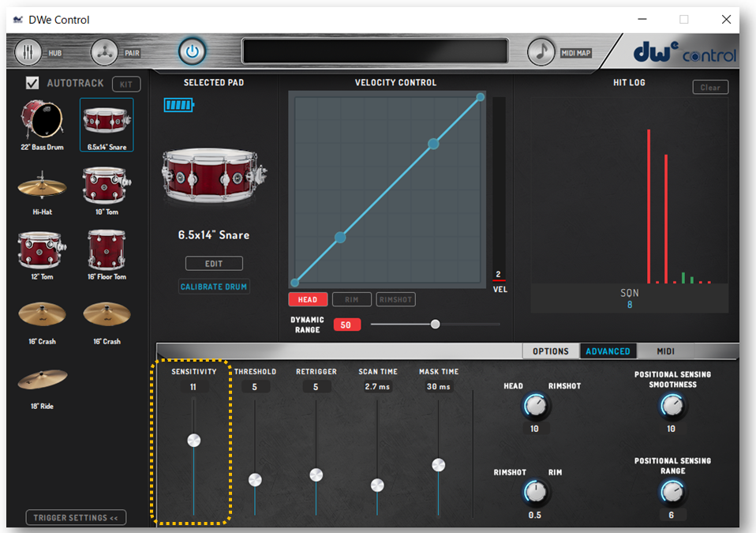Click the Mask Time slider handle
This screenshot has width=756, height=533.
438,465
